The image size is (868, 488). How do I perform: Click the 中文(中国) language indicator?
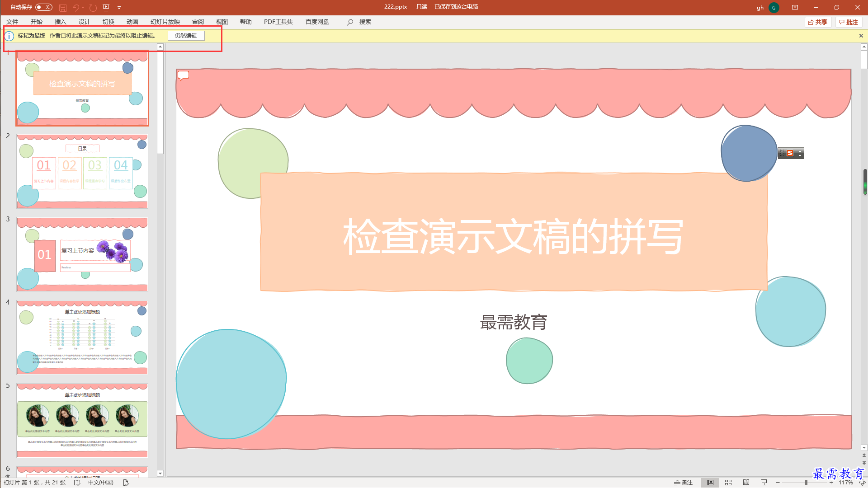[100, 483]
